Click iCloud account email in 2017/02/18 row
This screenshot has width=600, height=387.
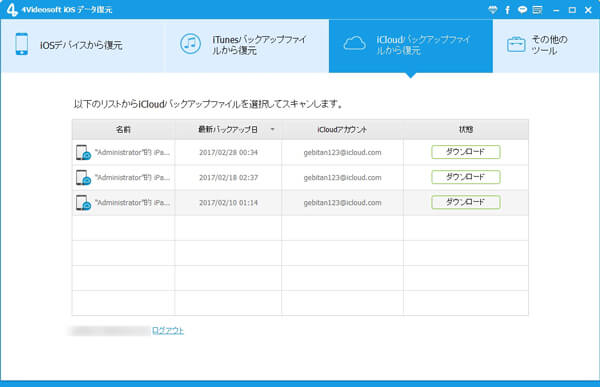[x=342, y=178]
